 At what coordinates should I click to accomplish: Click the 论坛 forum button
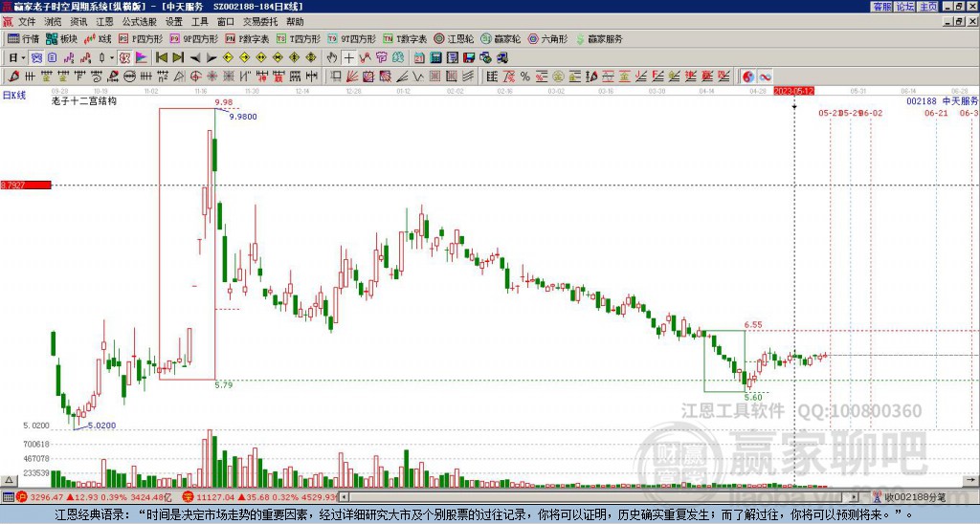tap(905, 7)
